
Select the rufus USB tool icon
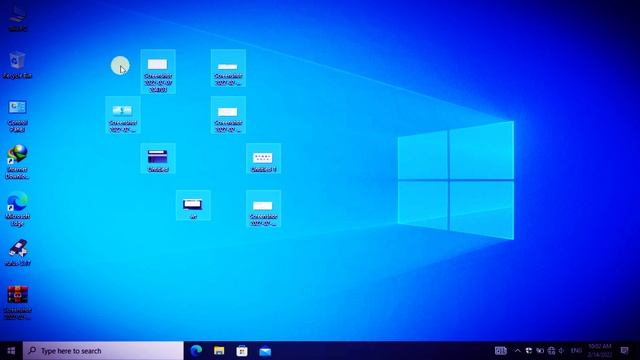(18, 253)
